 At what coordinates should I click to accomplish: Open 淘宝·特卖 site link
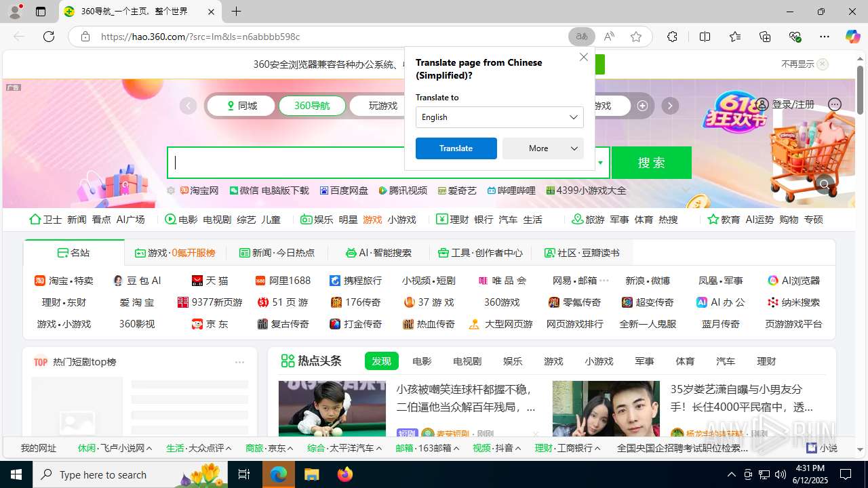pyautogui.click(x=64, y=281)
